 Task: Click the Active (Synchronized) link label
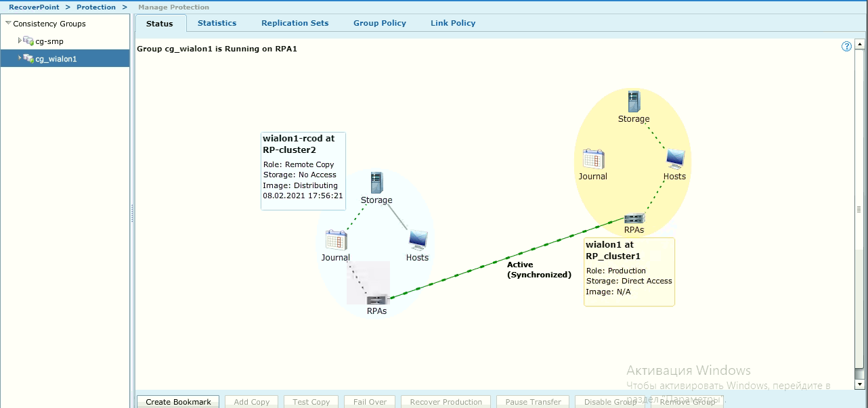pyautogui.click(x=539, y=270)
